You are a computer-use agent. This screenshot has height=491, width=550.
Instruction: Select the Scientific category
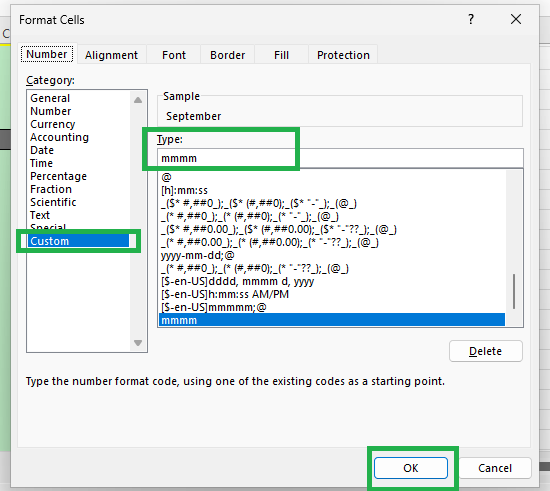pyautogui.click(x=79, y=202)
